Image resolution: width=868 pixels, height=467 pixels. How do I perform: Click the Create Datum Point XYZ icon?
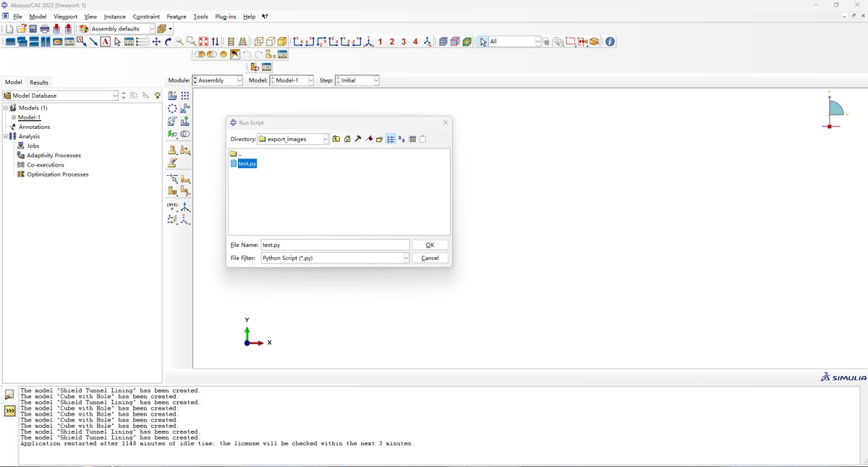172,207
